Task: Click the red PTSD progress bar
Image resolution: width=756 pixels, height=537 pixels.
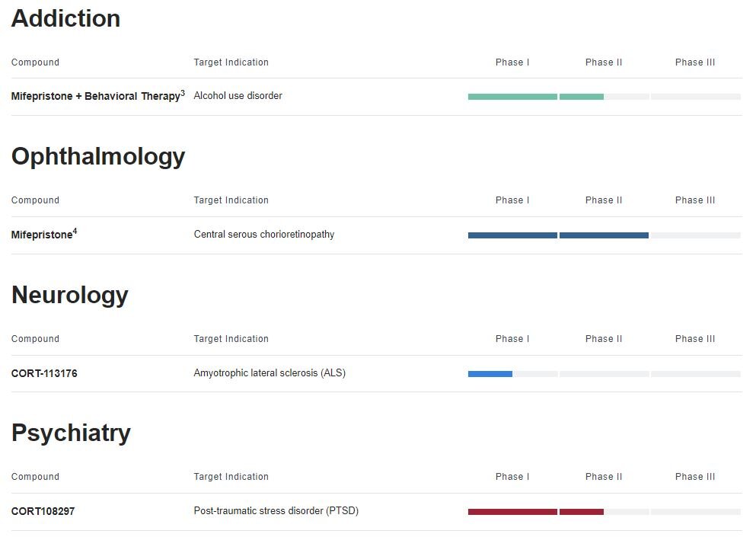Action: point(535,512)
